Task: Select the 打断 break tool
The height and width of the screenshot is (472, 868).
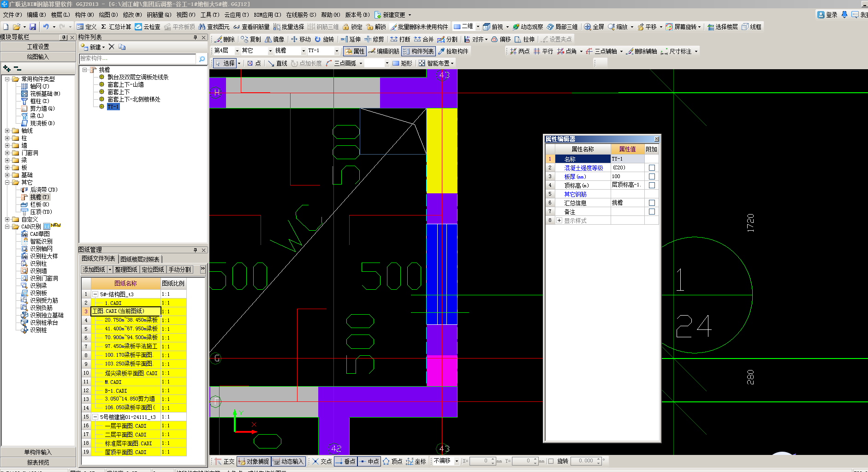Action: pyautogui.click(x=400, y=39)
